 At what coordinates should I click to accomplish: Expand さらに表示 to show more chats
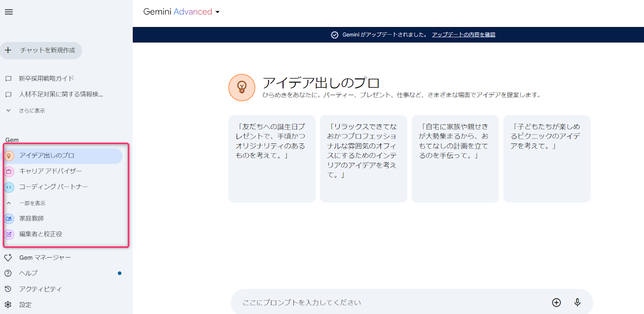31,110
